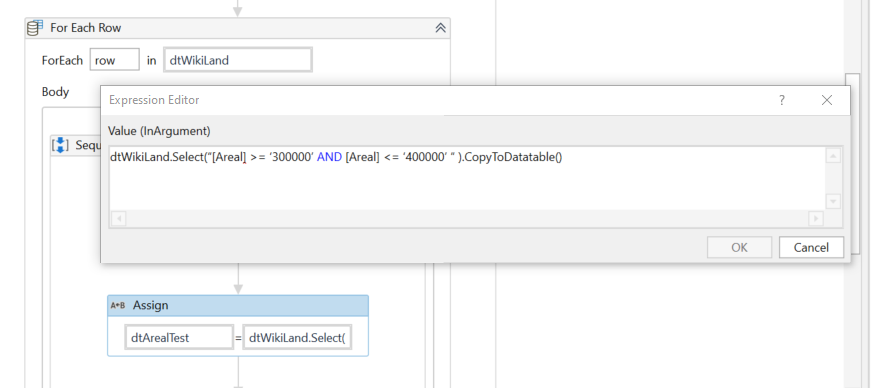Click the horizontal scroll right arrow
Viewport: 880px width, 388px height.
point(815,218)
